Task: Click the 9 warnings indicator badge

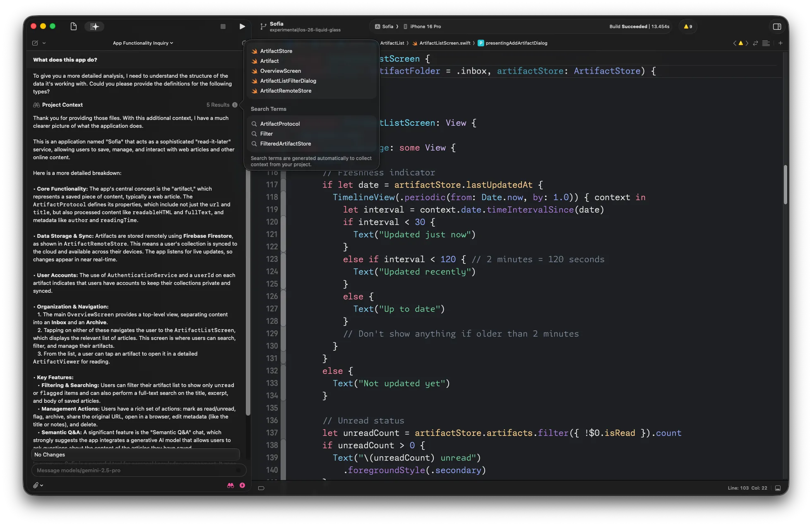Action: 688,26
